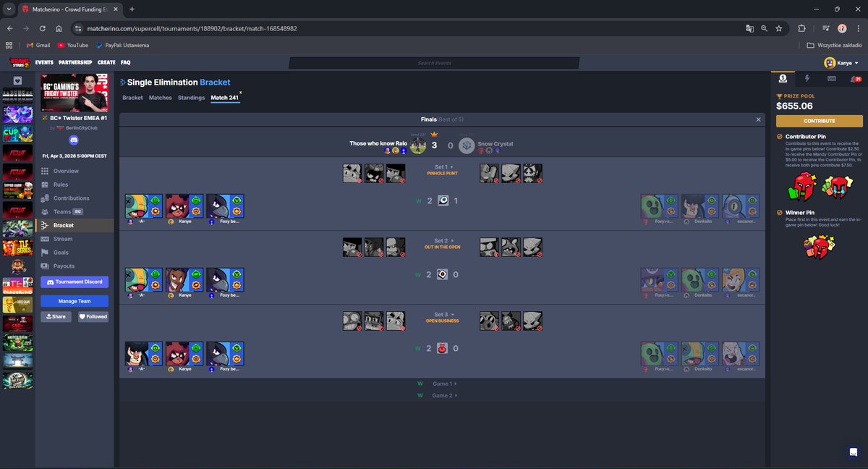868x469 pixels.
Task: Toggle the Followed button
Action: (x=93, y=317)
